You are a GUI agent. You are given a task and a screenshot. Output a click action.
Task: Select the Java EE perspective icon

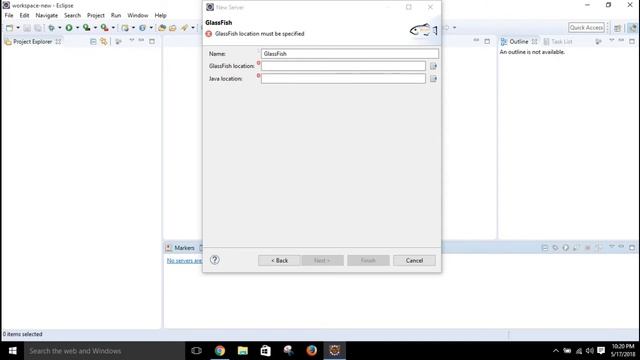click(632, 28)
